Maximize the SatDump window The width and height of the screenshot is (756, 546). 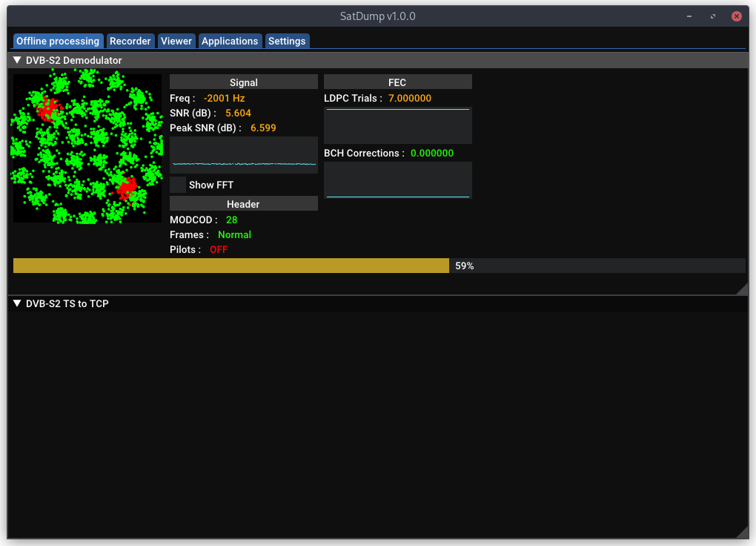(x=713, y=16)
